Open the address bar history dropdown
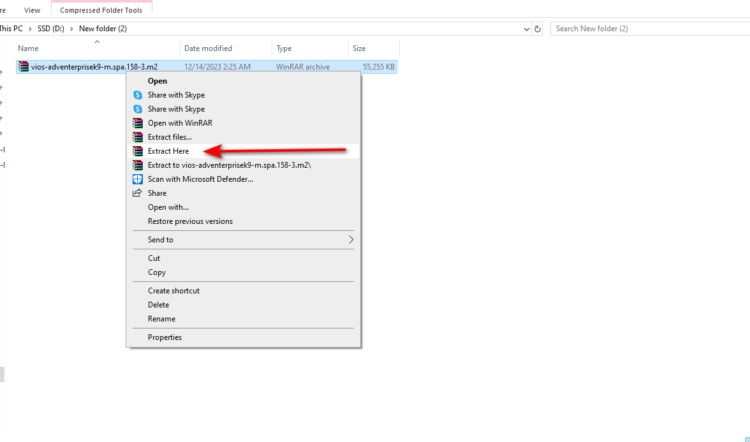Viewport: 750px width, 442px height. click(x=526, y=29)
